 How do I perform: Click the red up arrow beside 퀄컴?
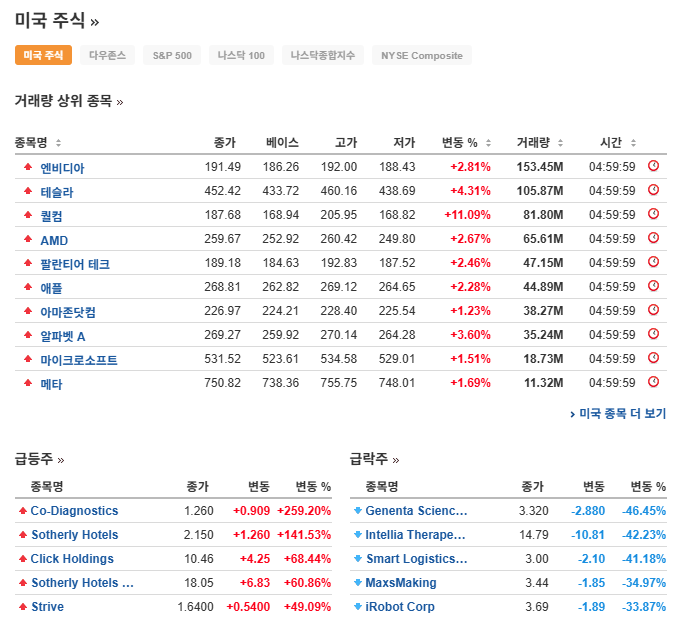coord(28,215)
